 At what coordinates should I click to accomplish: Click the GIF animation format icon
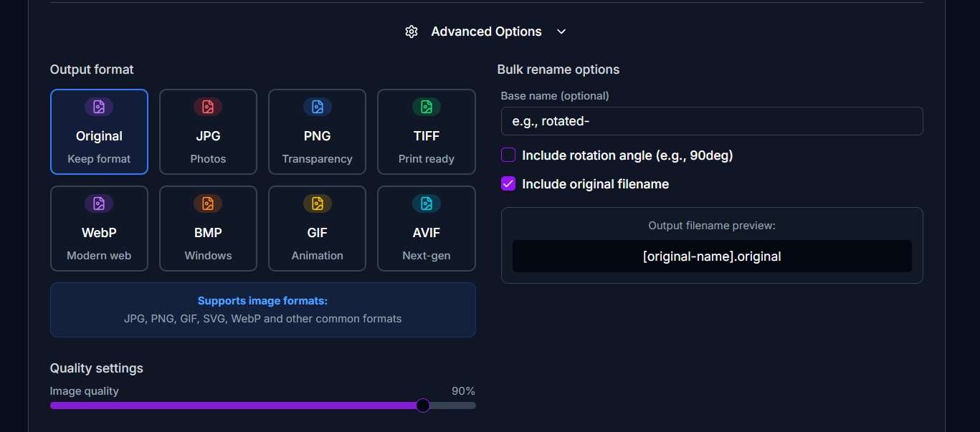[x=317, y=203]
